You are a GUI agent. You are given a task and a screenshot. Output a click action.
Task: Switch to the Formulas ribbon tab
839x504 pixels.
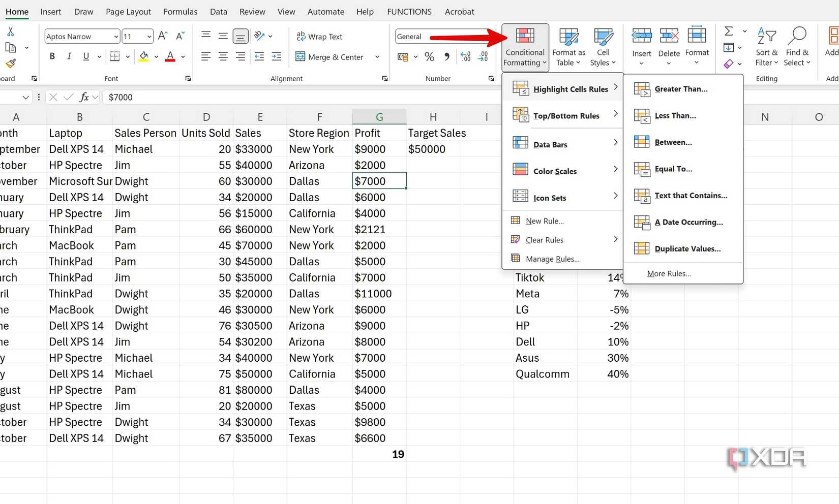(180, 11)
